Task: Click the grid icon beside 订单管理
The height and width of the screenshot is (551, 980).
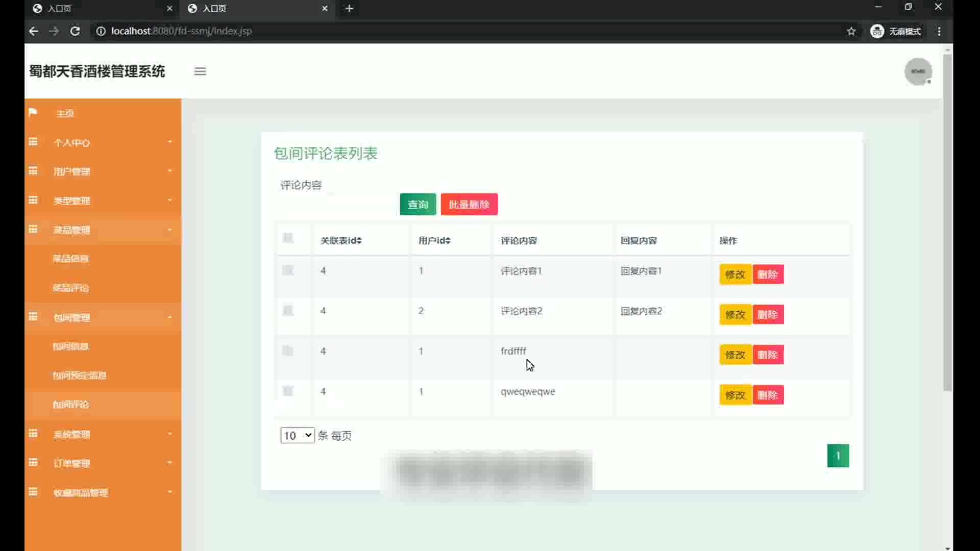Action: point(33,463)
